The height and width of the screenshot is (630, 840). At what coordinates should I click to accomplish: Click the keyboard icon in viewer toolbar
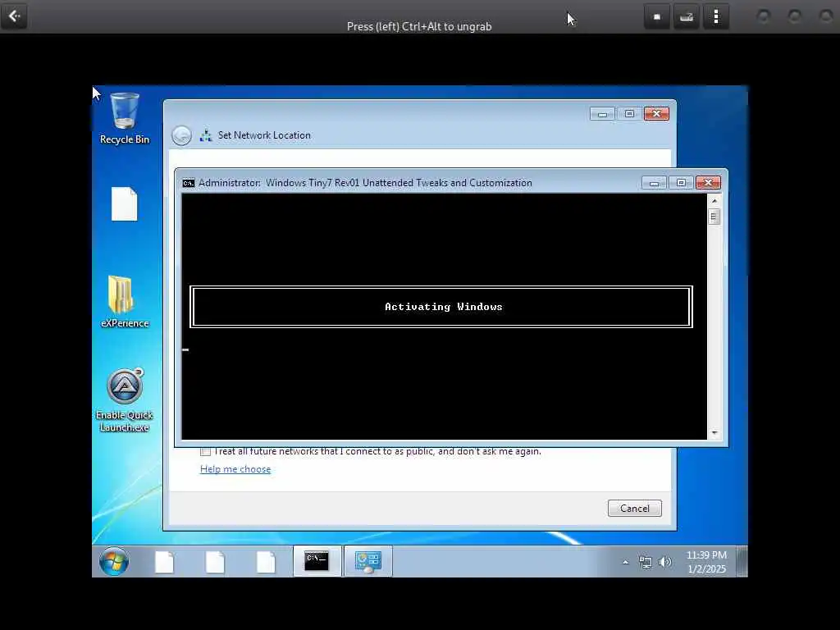click(x=687, y=16)
